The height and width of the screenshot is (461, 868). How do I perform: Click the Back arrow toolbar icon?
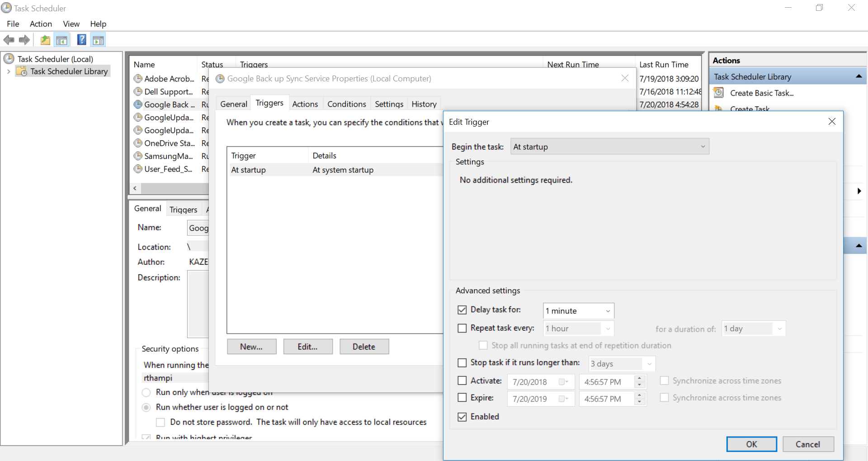tap(9, 40)
